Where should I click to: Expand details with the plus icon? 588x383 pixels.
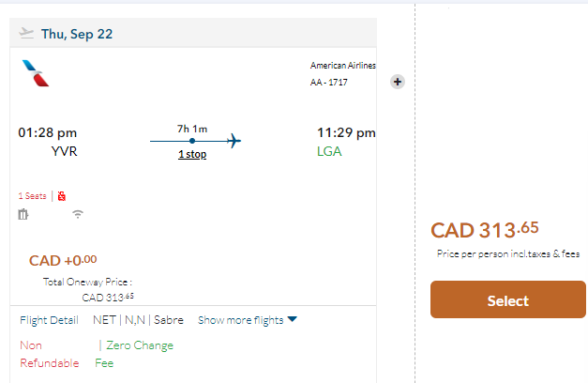[397, 82]
